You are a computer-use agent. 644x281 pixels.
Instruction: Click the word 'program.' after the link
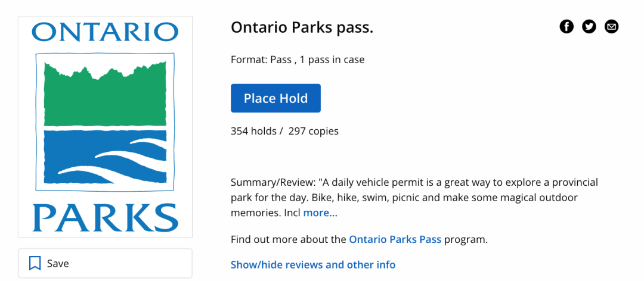(x=466, y=239)
